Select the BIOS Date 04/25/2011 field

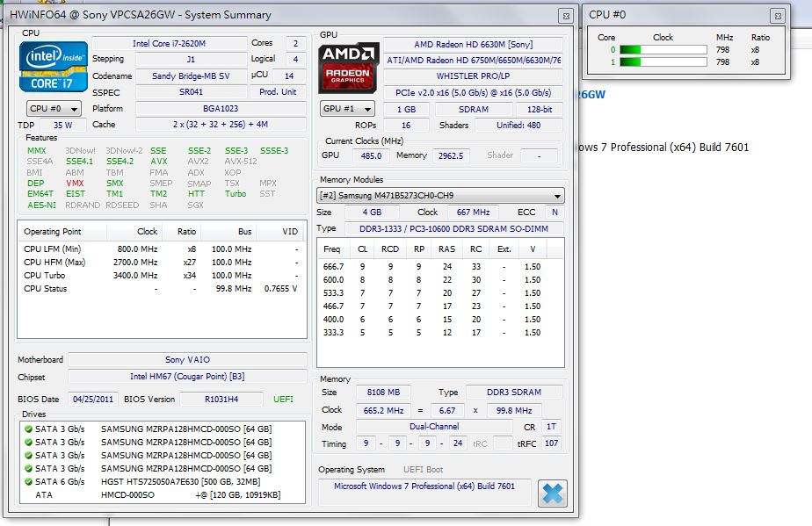coord(92,400)
